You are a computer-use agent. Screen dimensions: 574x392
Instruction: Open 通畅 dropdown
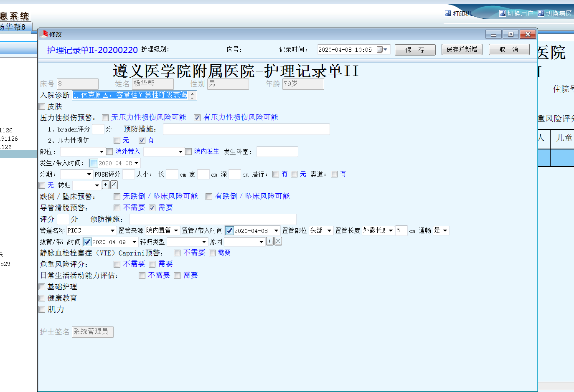pos(445,230)
